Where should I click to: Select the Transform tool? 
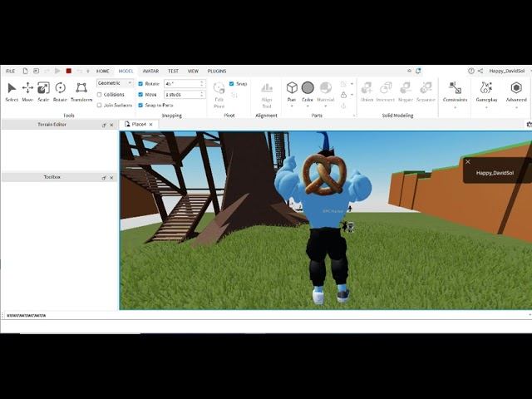81,91
